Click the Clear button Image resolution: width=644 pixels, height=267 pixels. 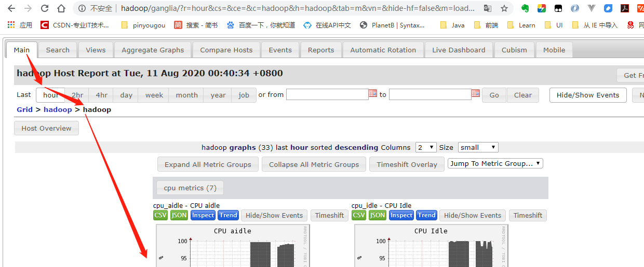[523, 95]
